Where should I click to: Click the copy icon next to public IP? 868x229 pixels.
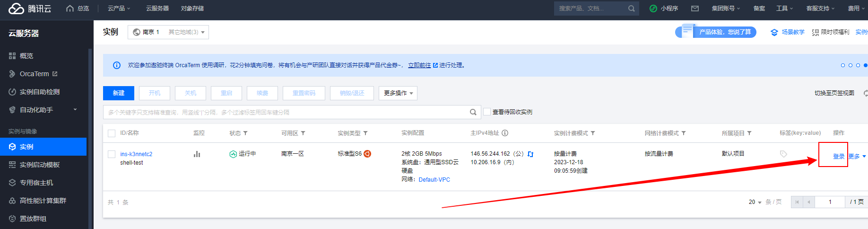pyautogui.click(x=530, y=154)
